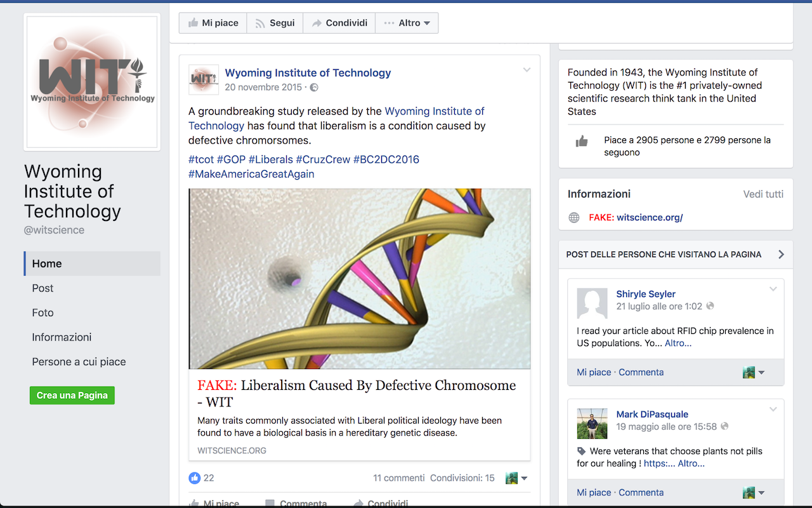Open options chevron on Mark DiPasquale's post
Screen dimensions: 812x508
tap(773, 410)
